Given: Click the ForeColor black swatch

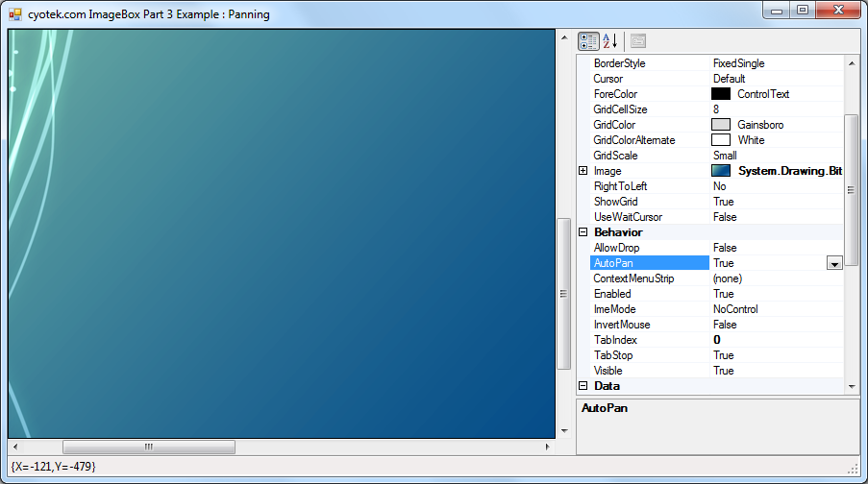Looking at the screenshot, I should [721, 94].
